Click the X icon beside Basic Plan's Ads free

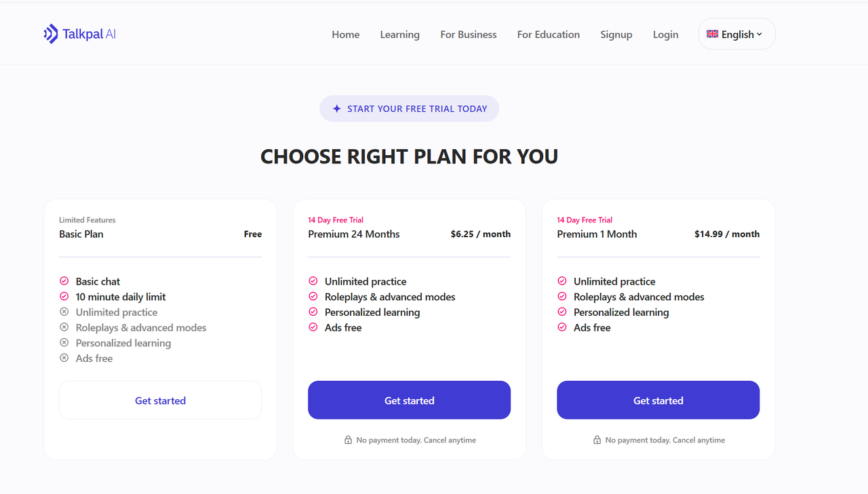pos(64,358)
